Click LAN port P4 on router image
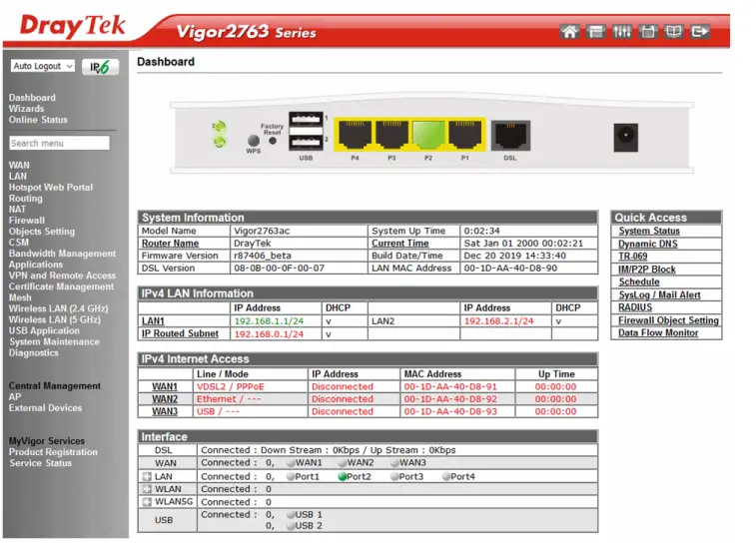The width and height of the screenshot is (756, 550). [x=355, y=134]
